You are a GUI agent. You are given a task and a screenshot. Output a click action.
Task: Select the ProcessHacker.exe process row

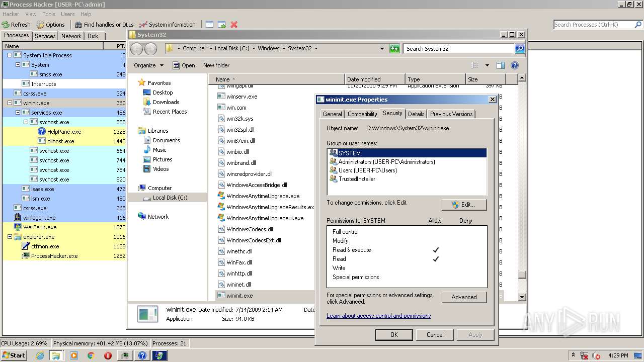click(64, 256)
